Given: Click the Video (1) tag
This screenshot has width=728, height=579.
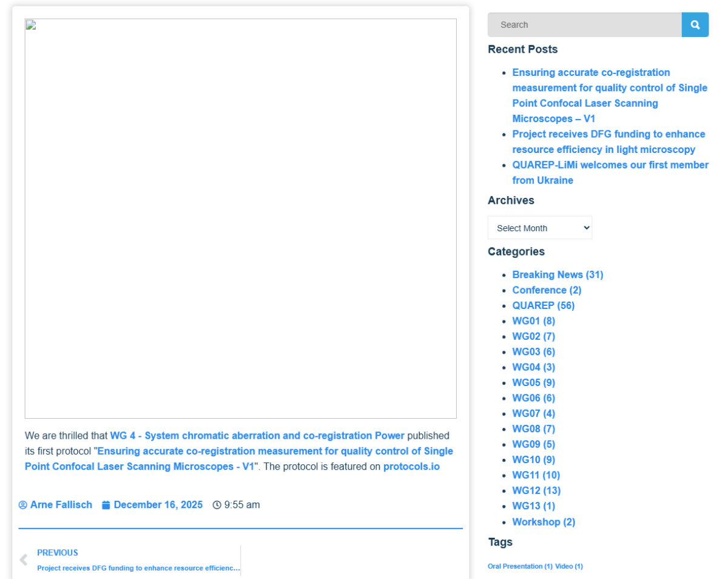Looking at the screenshot, I should (568, 566).
